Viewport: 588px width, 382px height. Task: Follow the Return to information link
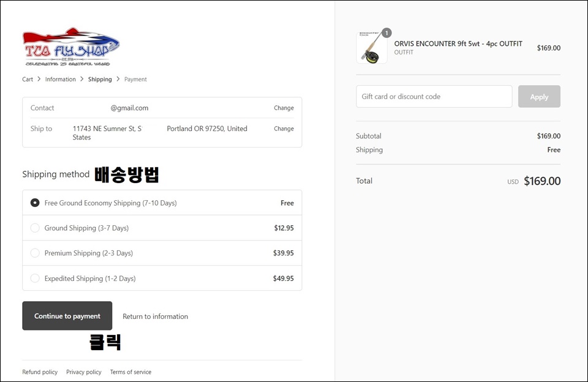tap(155, 316)
